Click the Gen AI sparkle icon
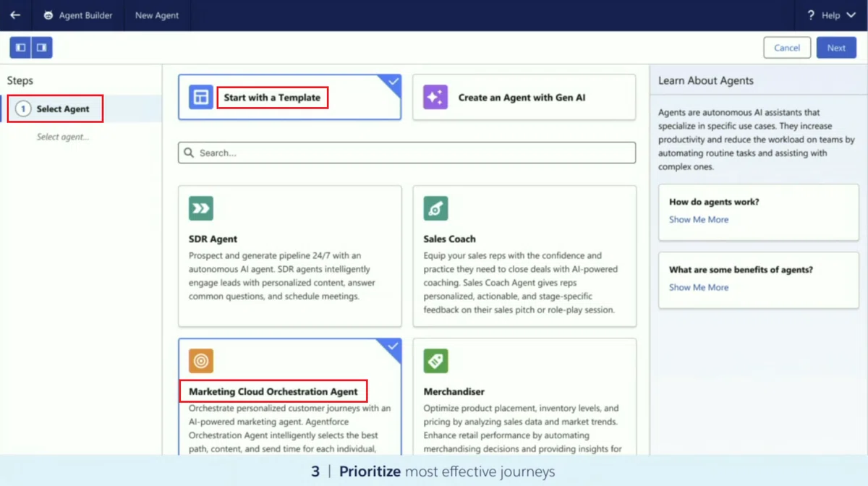868x486 pixels. point(435,97)
